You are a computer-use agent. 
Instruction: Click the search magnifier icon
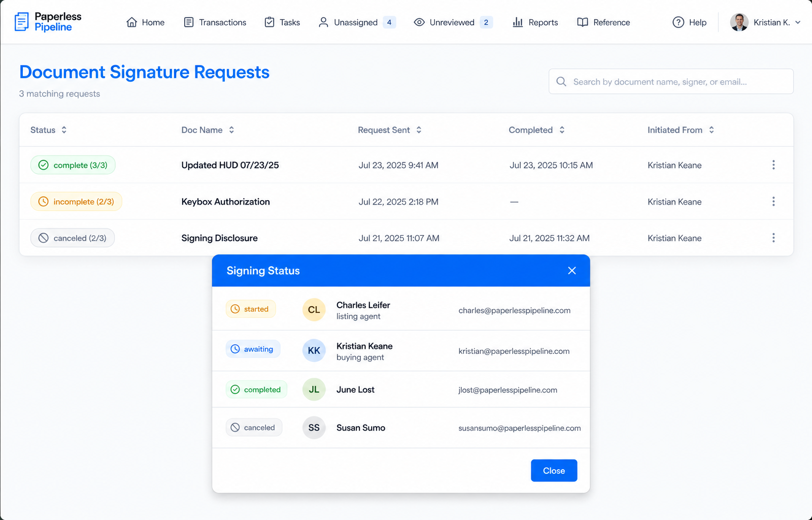click(x=561, y=82)
